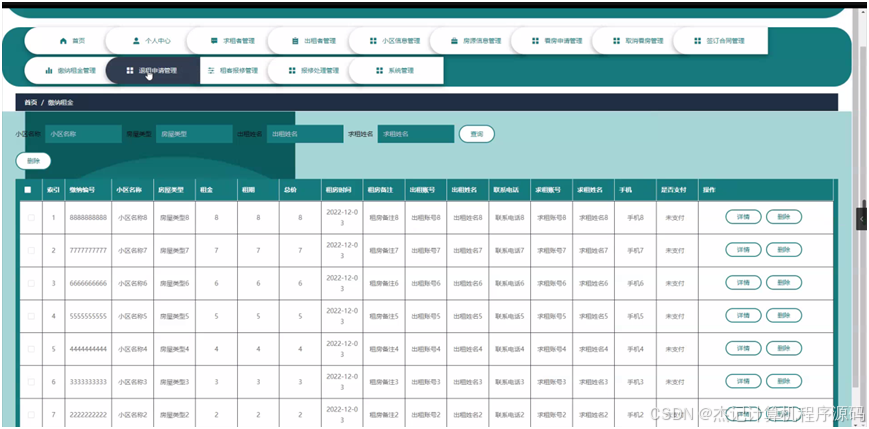869x429 pixels.
Task: Open the 取消看房管理 menu
Action: 637,41
